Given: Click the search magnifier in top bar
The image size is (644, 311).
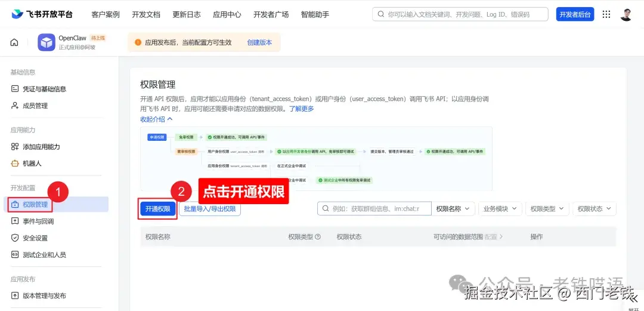Looking at the screenshot, I should pyautogui.click(x=381, y=14).
